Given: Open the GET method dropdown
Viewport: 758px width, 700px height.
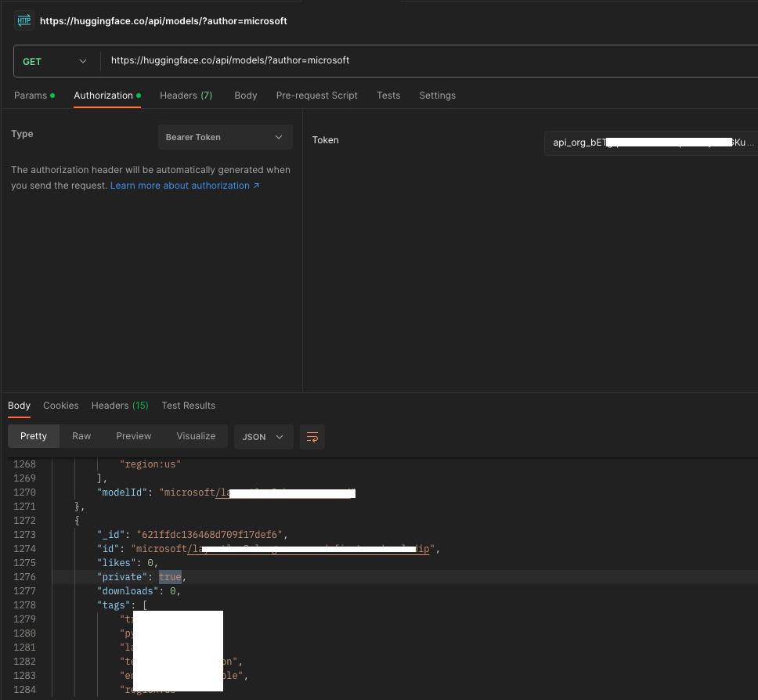Looking at the screenshot, I should (x=55, y=60).
